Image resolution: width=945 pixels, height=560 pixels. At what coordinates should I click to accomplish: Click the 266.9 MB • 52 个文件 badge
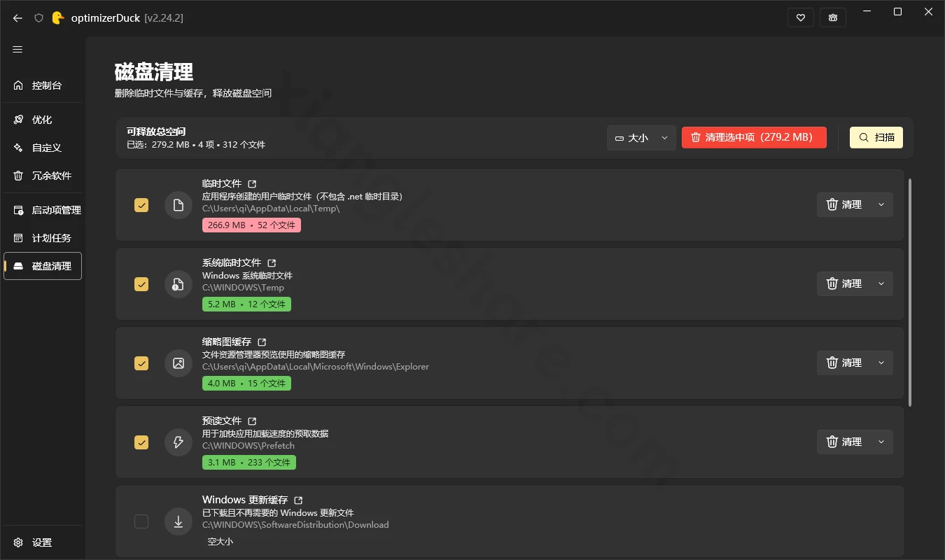[251, 225]
